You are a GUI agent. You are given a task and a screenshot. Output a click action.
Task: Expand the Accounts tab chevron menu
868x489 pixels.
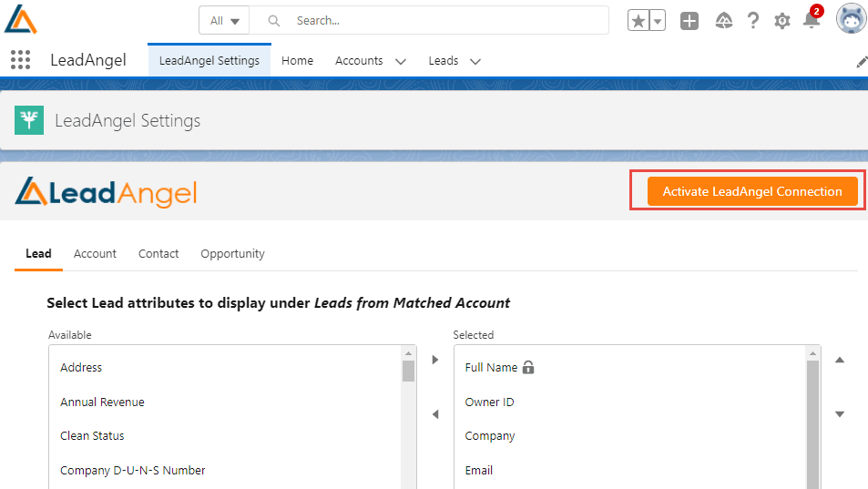[400, 61]
